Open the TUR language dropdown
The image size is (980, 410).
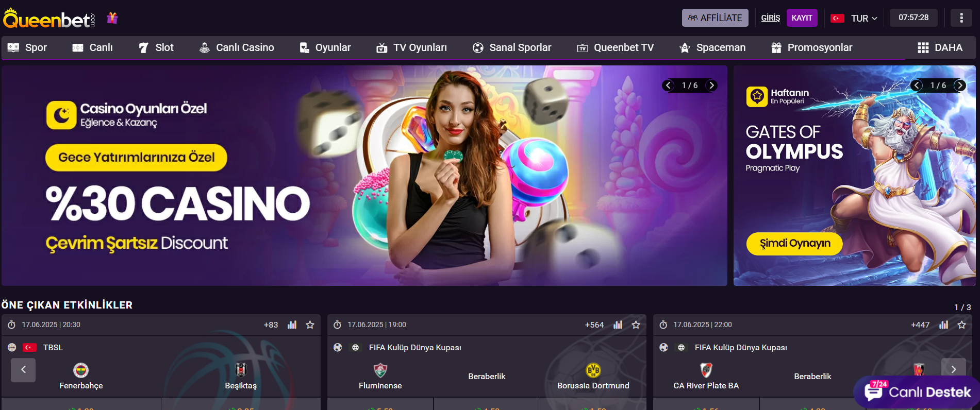coord(864,19)
